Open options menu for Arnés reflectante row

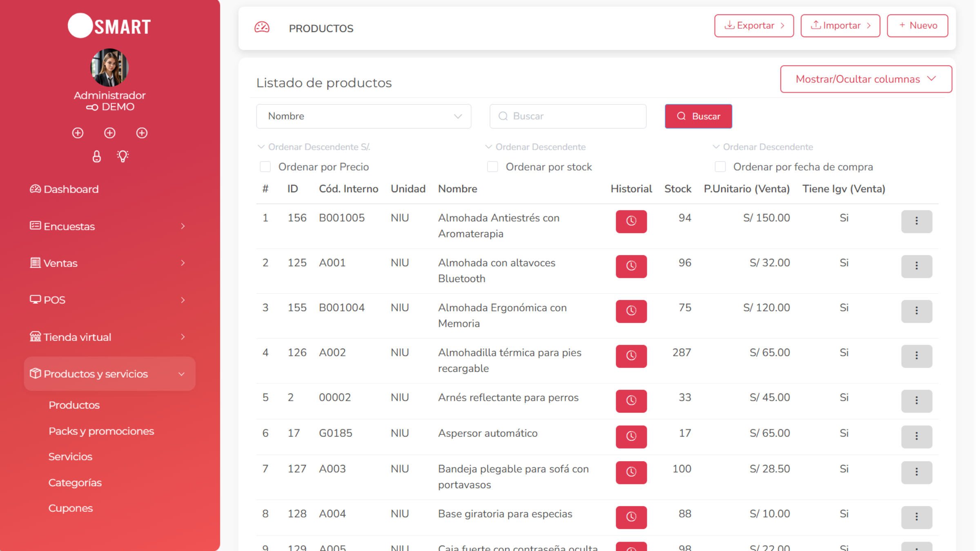pos(916,400)
